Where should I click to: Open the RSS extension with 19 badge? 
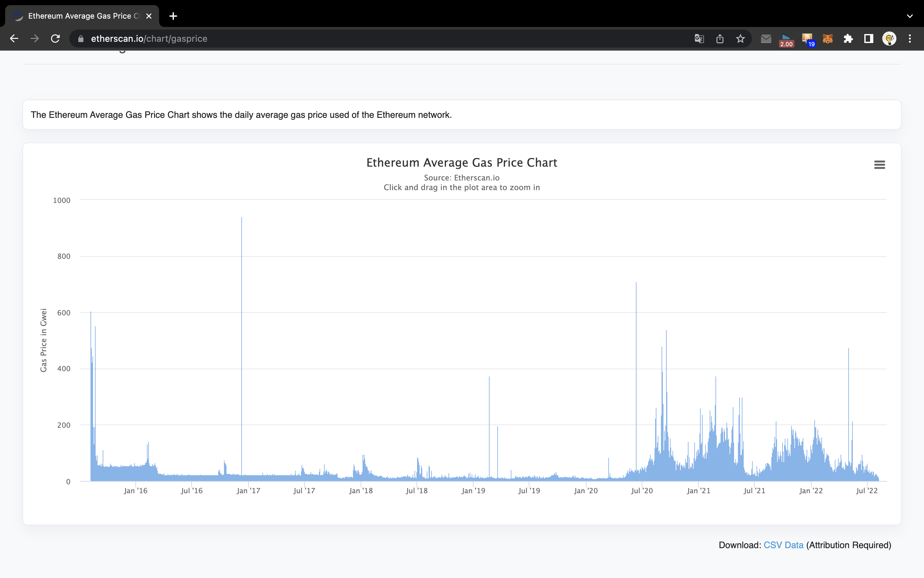pos(808,40)
